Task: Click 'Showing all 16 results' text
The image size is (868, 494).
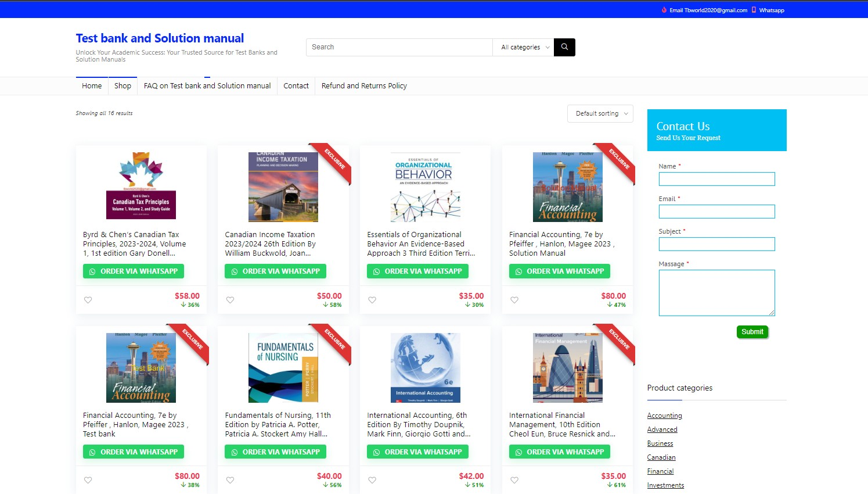Action: [104, 113]
